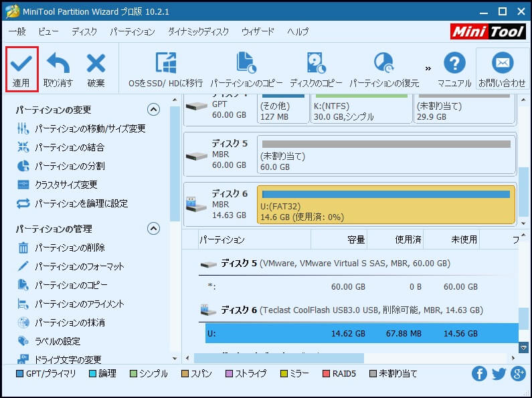Click the 適用 (Apply) checkmark button
The width and height of the screenshot is (532, 398).
[21, 70]
